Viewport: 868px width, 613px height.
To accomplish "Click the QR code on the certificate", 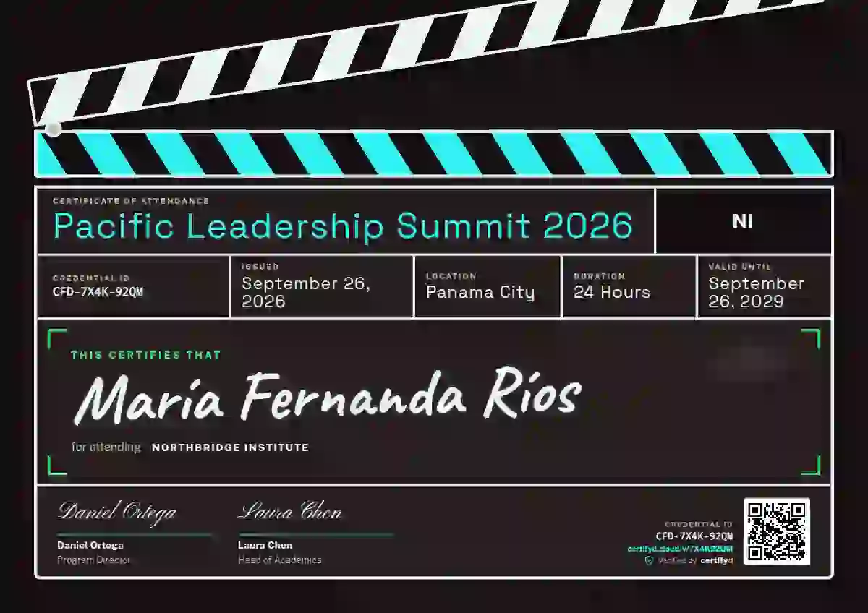I will point(776,531).
